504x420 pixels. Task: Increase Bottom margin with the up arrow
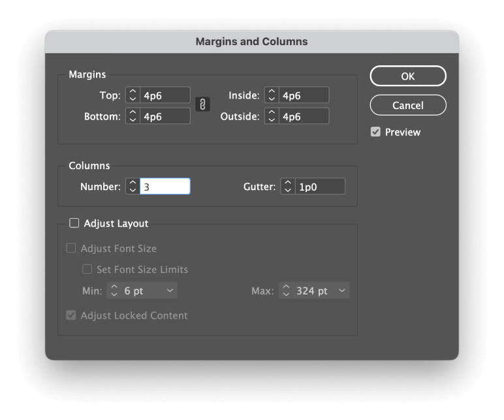coord(133,112)
